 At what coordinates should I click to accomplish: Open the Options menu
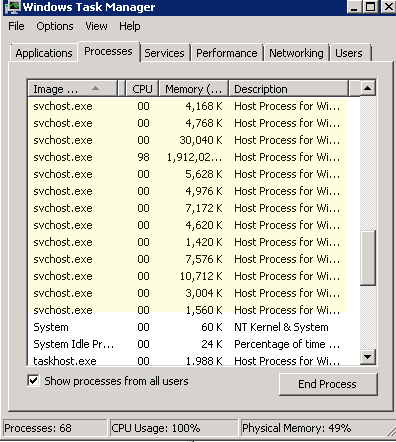coord(55,26)
